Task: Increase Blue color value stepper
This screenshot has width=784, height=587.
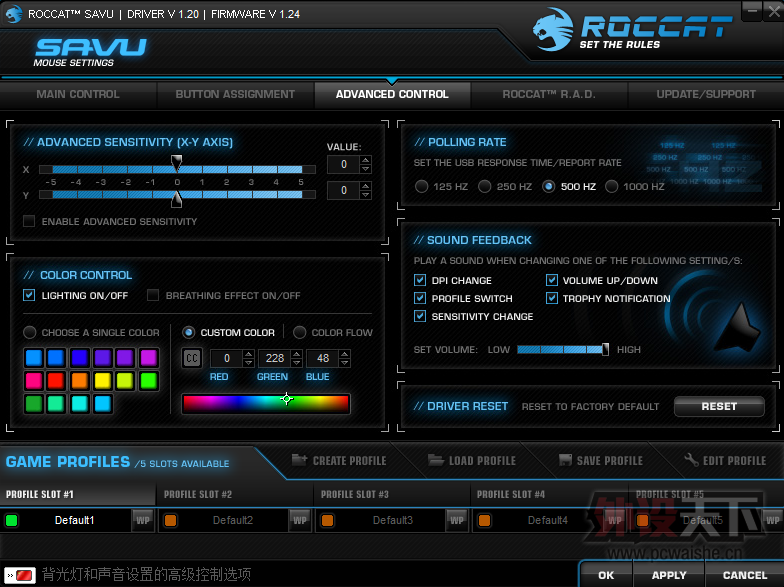Action: tap(344, 354)
